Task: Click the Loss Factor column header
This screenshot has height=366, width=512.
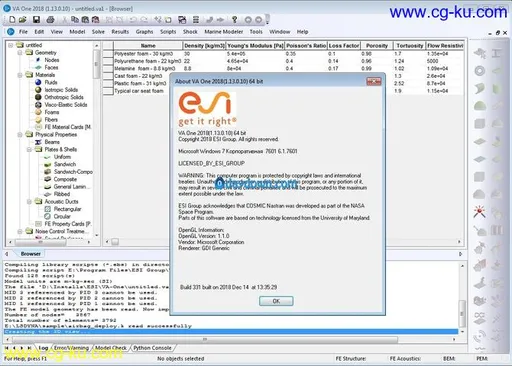Action: [x=344, y=46]
